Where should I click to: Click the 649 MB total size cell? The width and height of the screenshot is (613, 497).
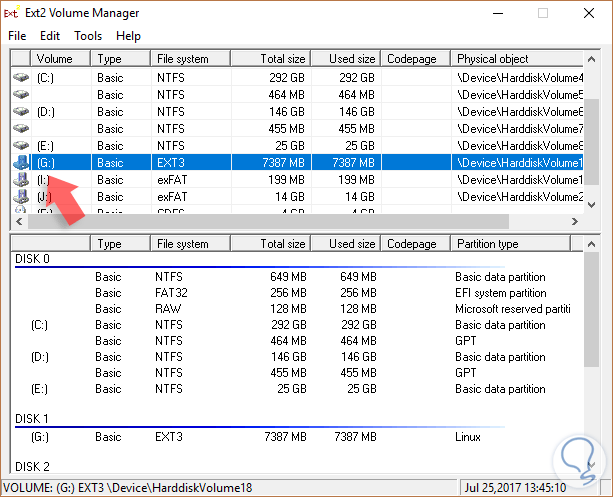288,277
